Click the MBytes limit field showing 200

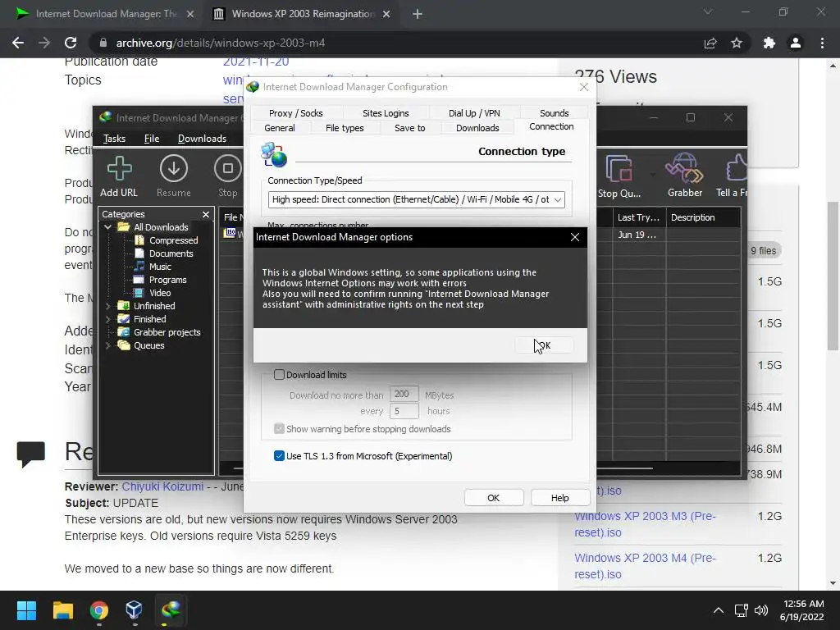(x=404, y=395)
